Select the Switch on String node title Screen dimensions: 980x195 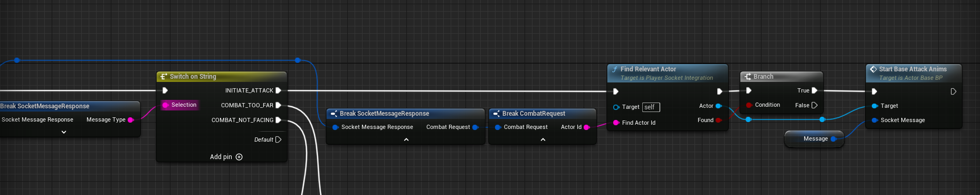click(193, 77)
